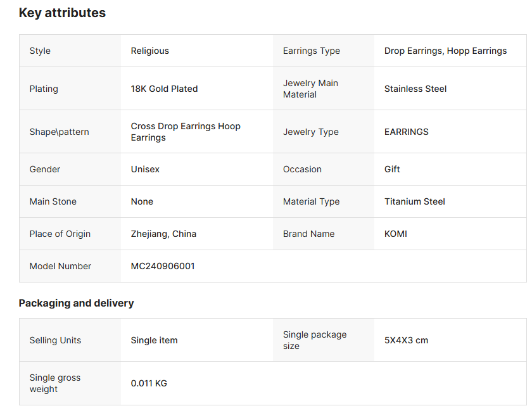
Task: Click the Zhejiang, China origin value
Action: point(163,234)
